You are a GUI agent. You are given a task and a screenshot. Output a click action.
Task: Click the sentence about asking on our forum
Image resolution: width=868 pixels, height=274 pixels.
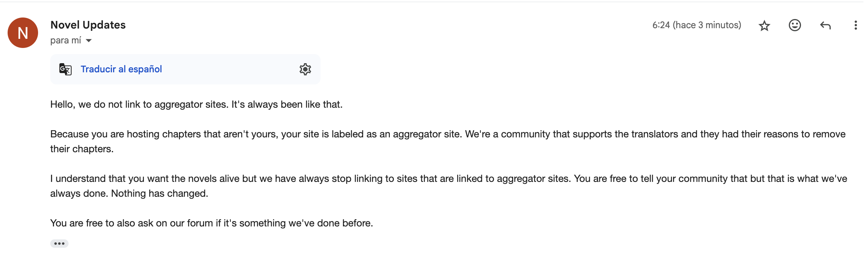(212, 223)
